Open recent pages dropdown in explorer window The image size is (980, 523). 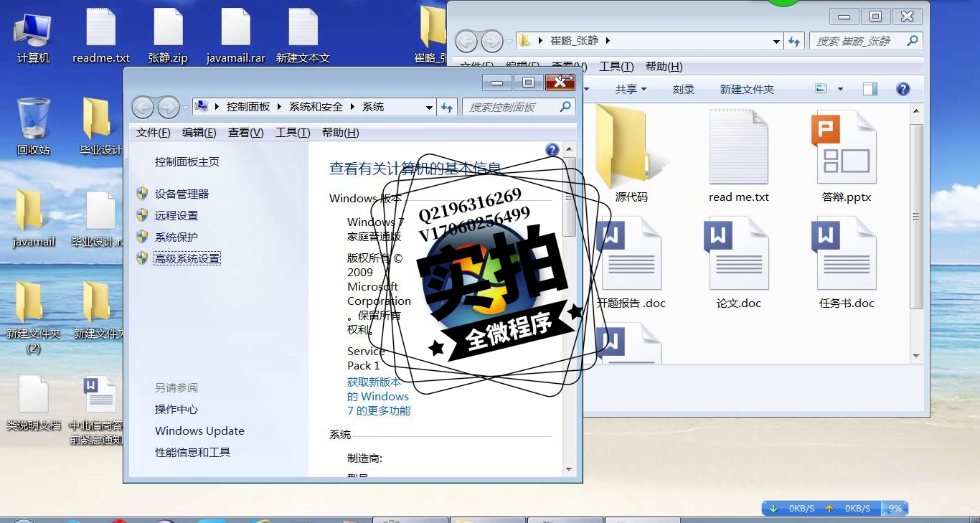pyautogui.click(x=509, y=41)
